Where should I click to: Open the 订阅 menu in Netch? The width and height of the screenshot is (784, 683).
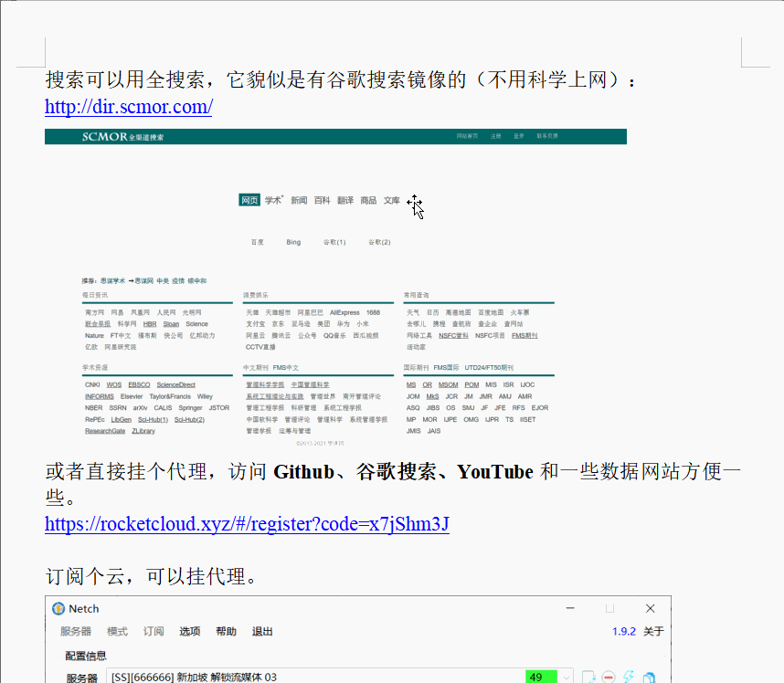[154, 632]
